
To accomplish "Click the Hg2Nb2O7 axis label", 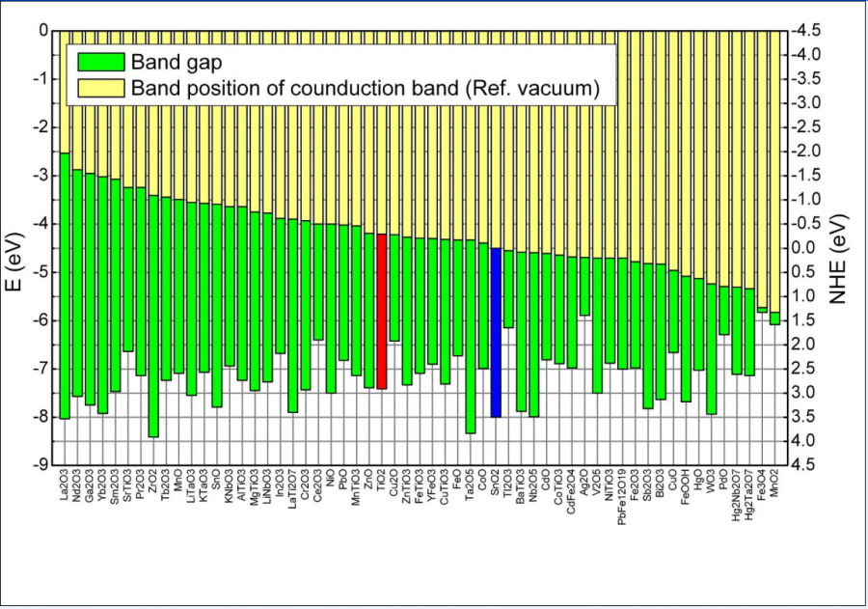I will (738, 495).
